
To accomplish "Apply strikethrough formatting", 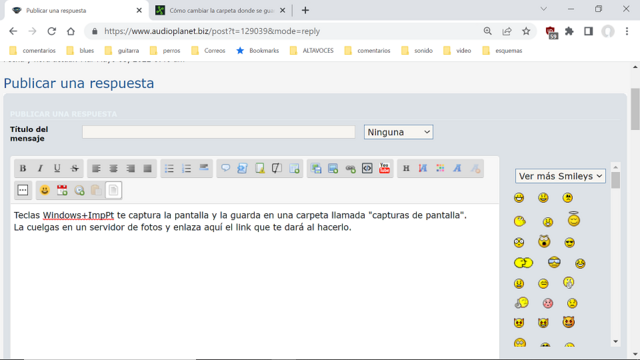I will tap(74, 168).
